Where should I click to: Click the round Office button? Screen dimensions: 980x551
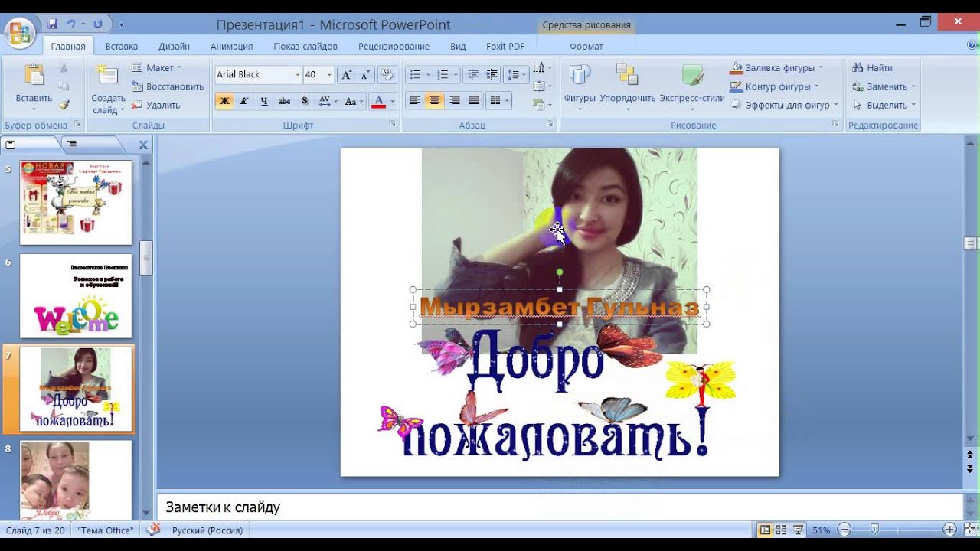pos(19,33)
